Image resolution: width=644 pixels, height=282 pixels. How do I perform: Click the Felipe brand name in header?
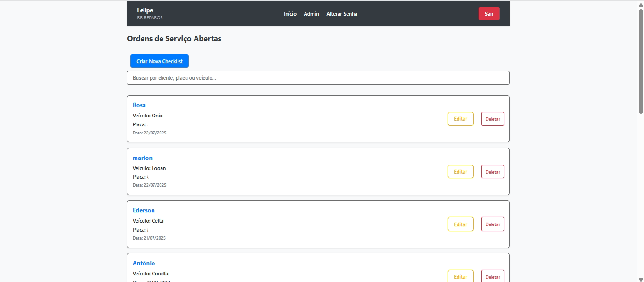pos(145,10)
